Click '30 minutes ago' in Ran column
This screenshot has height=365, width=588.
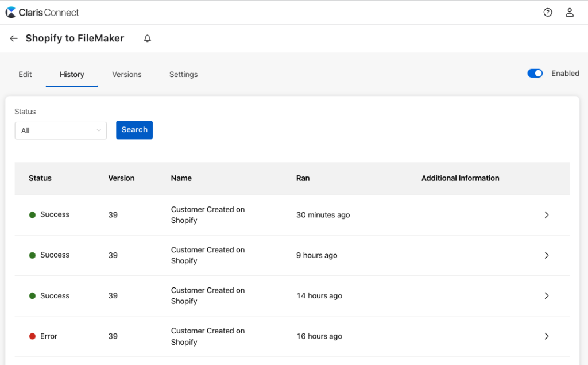coord(323,215)
